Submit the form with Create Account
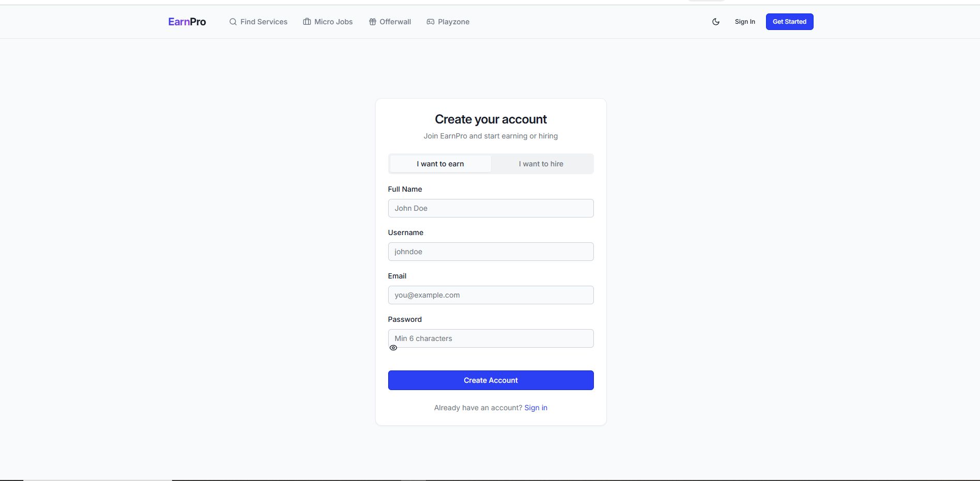980x481 pixels. (x=491, y=380)
